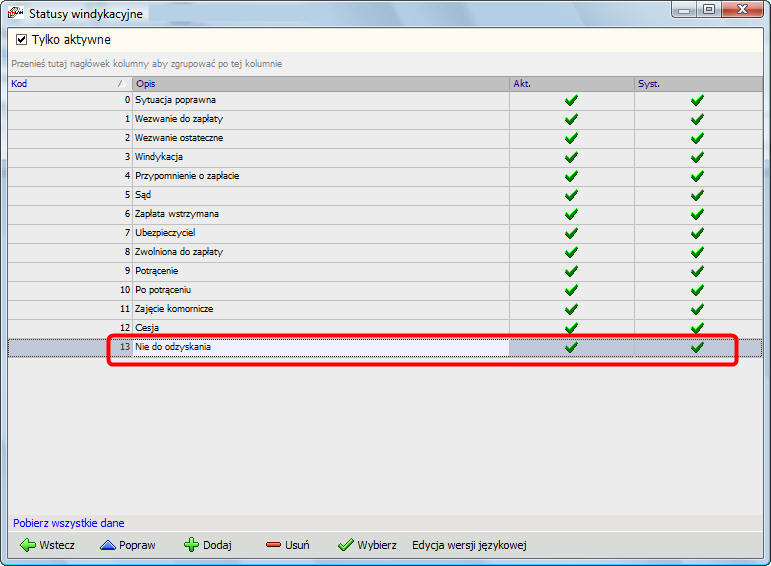Select the Zajęcie komornicze row
This screenshot has height=566, width=771.
pyautogui.click(x=385, y=309)
